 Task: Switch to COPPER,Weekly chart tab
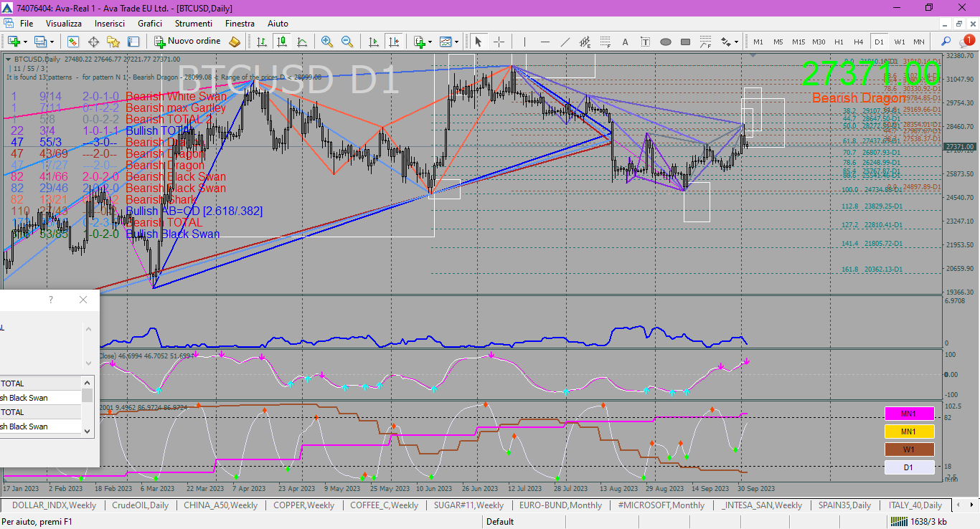pos(304,505)
